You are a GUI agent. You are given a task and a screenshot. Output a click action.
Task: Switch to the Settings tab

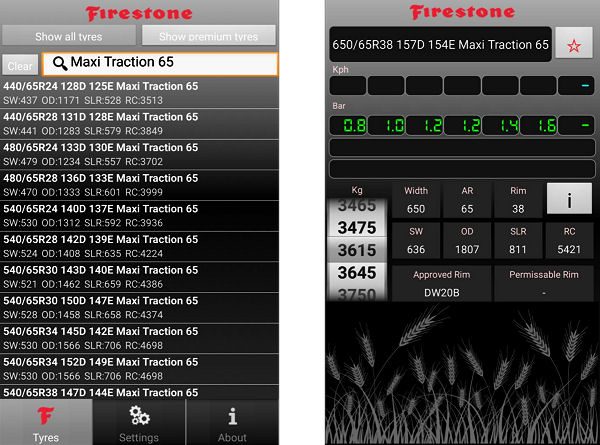139,422
